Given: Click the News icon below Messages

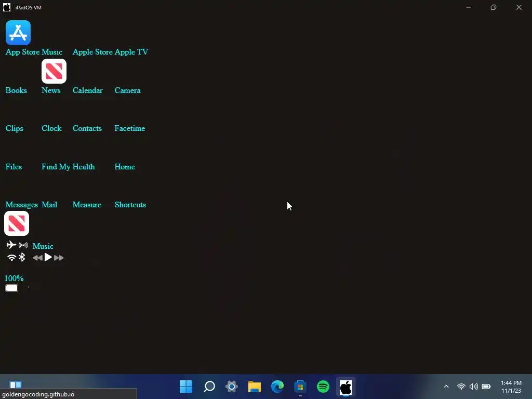Looking at the screenshot, I should [17, 223].
